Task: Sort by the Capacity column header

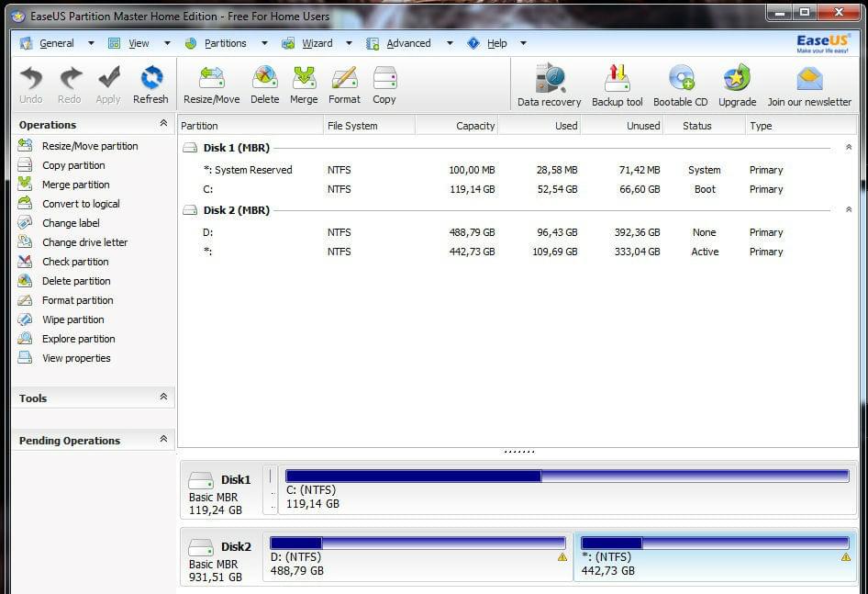Action: point(456,126)
